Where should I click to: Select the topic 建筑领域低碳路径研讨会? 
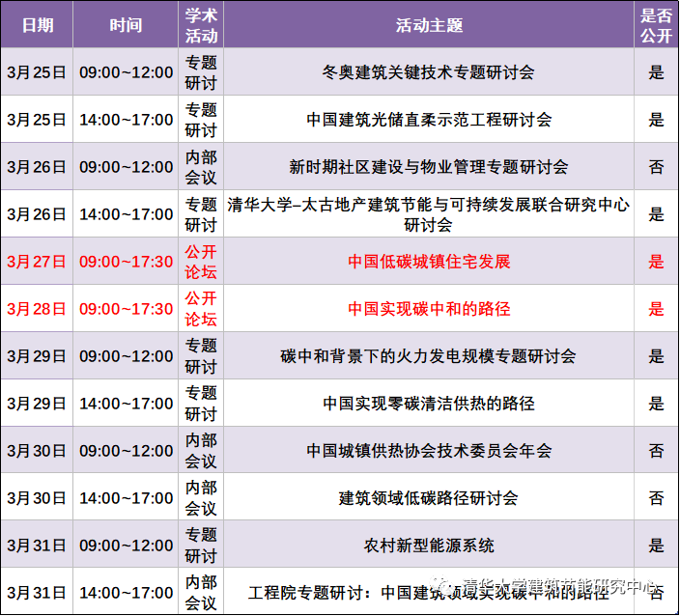[x=429, y=497]
